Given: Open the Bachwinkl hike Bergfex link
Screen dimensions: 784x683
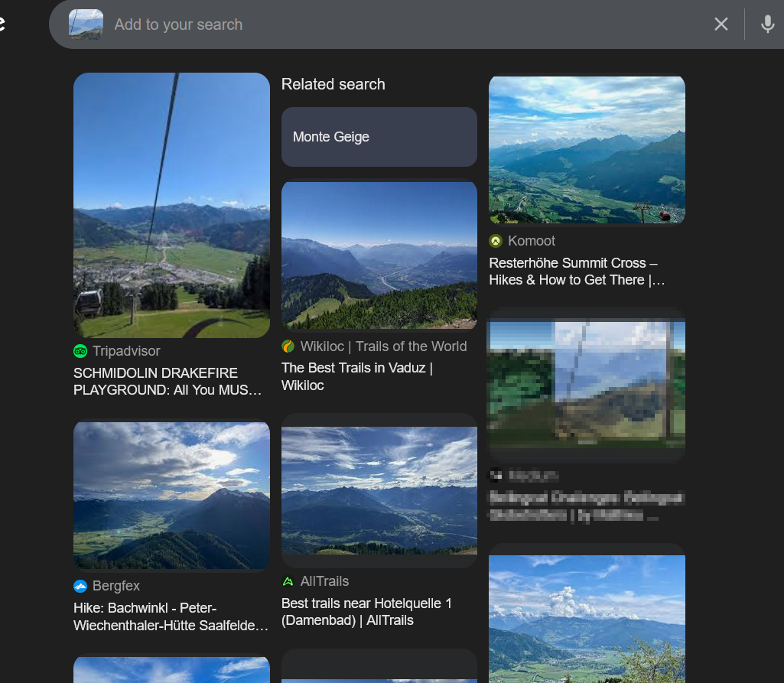Looking at the screenshot, I should coord(171,616).
